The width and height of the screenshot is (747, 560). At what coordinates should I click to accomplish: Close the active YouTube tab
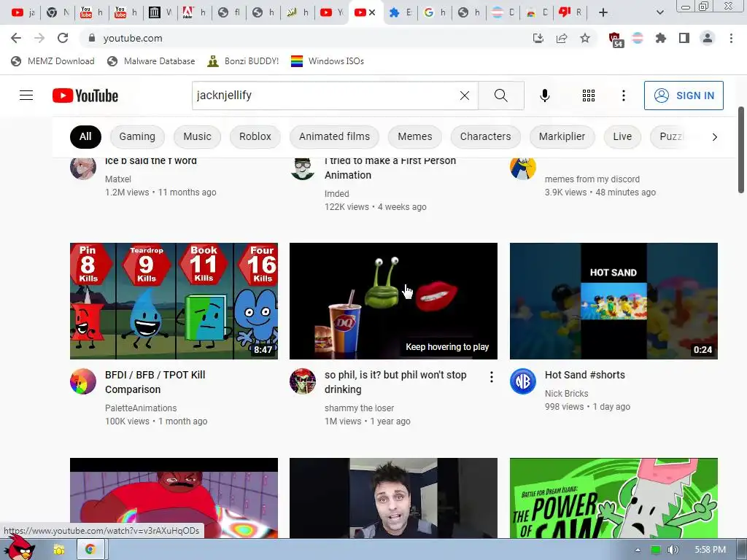tap(372, 12)
